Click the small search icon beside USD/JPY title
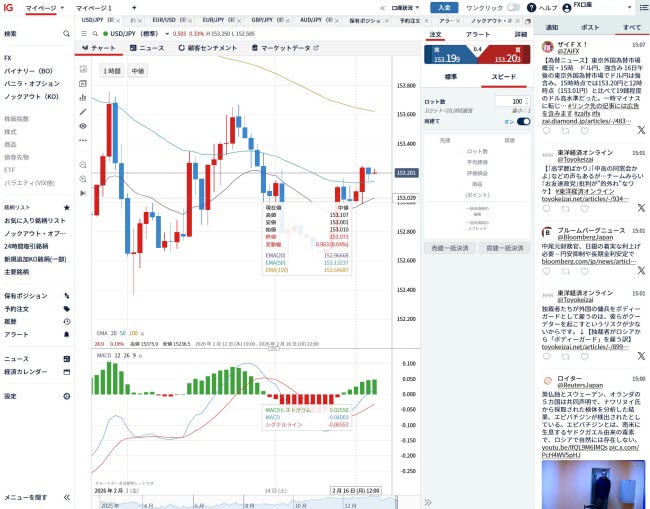 point(95,34)
